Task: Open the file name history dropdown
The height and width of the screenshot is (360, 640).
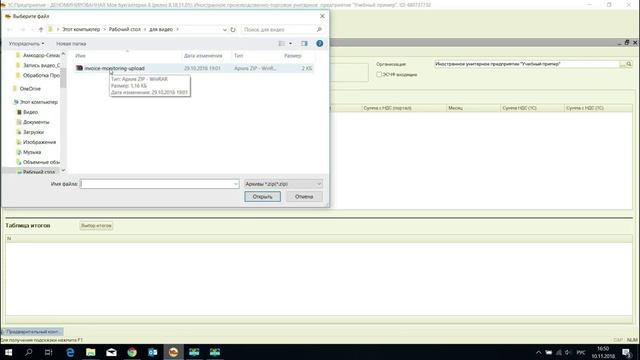Action: click(236, 184)
